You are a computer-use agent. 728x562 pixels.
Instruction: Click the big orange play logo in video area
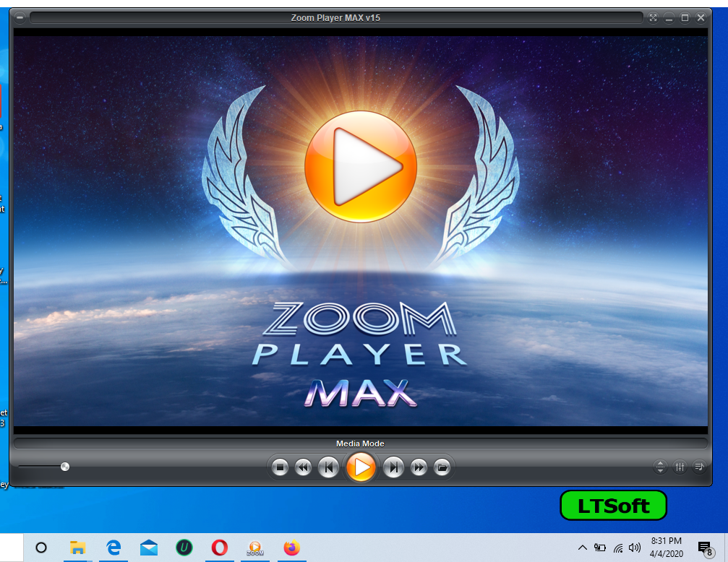click(361, 166)
